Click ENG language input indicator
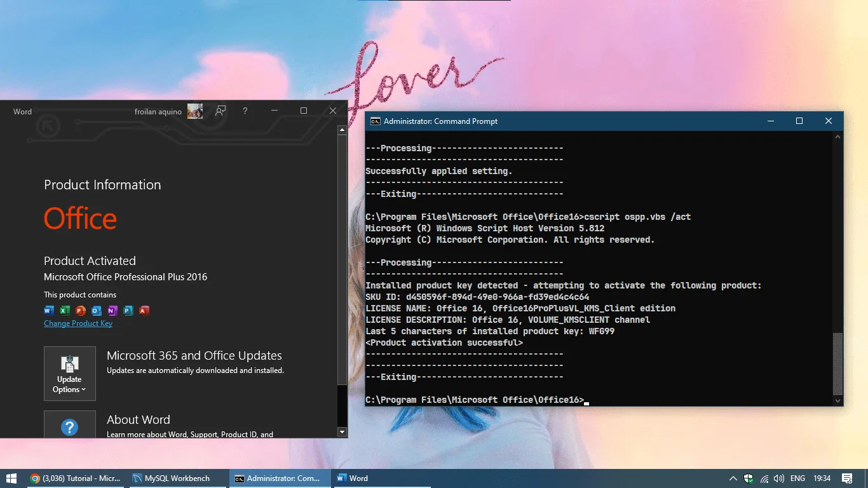The height and width of the screenshot is (488, 868). click(797, 478)
